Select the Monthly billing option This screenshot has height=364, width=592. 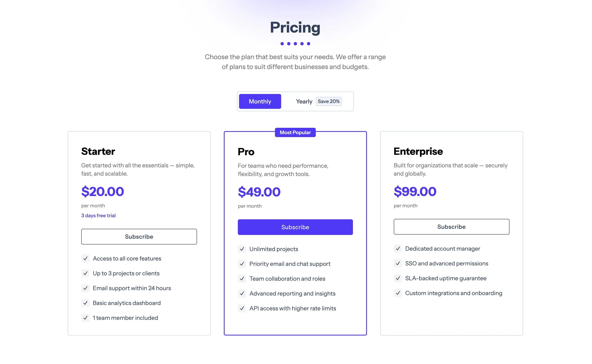(x=260, y=101)
